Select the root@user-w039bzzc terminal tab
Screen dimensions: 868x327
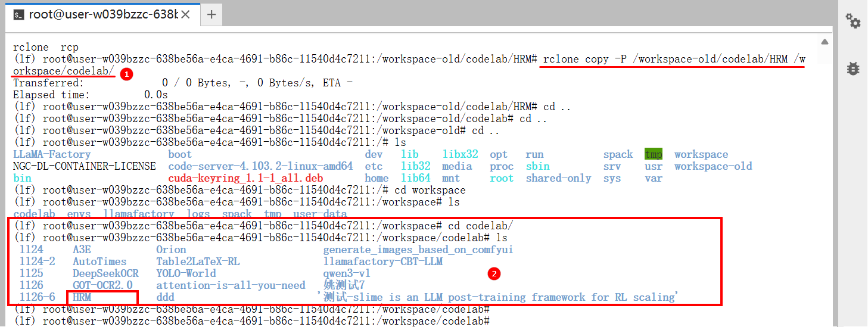tap(102, 14)
